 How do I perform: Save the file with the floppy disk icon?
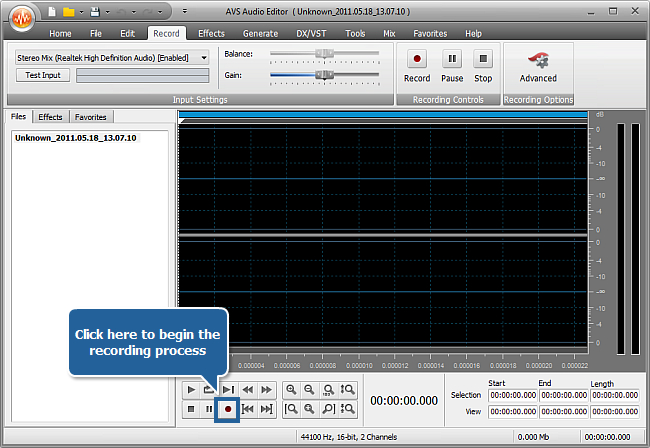95,12
